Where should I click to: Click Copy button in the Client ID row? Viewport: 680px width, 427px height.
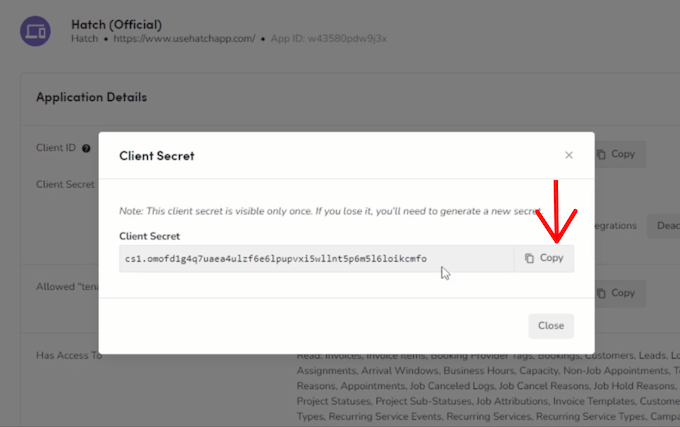click(x=616, y=155)
